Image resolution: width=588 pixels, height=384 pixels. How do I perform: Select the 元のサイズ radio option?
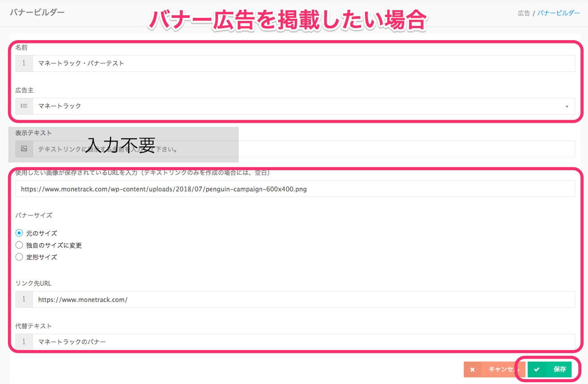pyautogui.click(x=19, y=233)
